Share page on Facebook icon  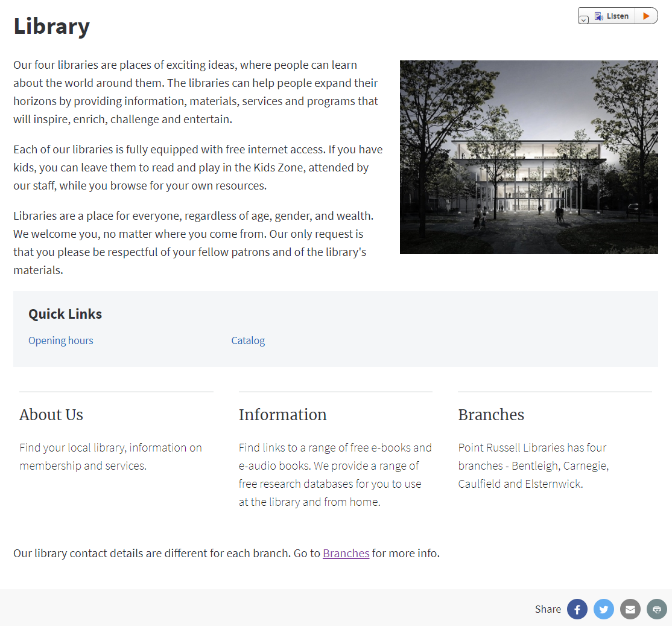pos(577,609)
